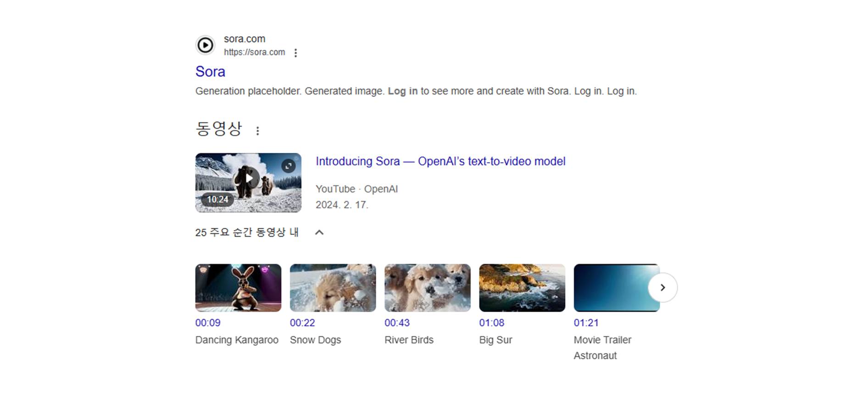Click the YouTube · OpenAI source text
868x401 pixels.
tap(356, 189)
